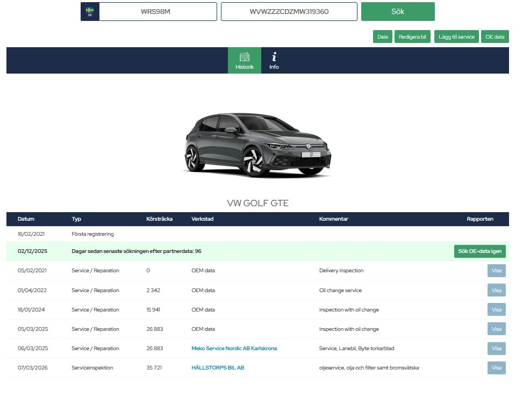
Task: Click Lägg till service button
Action: 456,37
